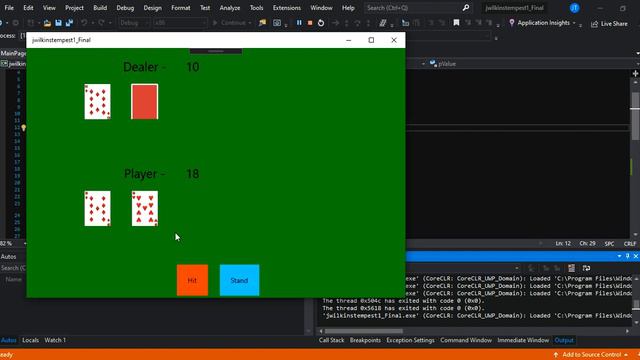Click the Open File folder icon
640x360 pixels.
coord(47,23)
